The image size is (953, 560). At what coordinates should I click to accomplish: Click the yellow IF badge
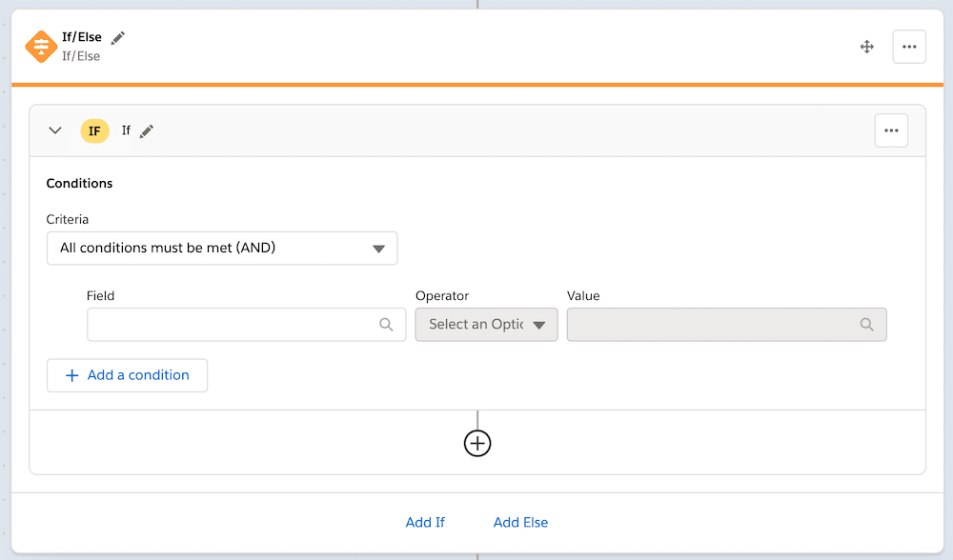tap(94, 131)
